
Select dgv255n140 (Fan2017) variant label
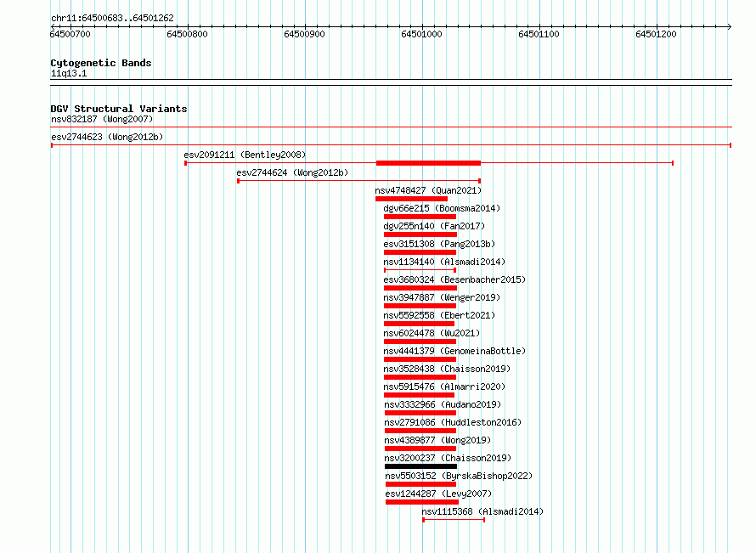click(x=434, y=226)
